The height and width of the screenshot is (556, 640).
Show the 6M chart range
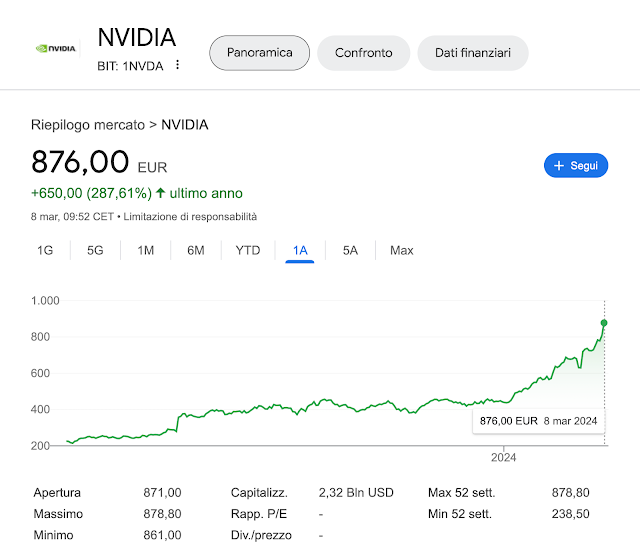pyautogui.click(x=196, y=250)
